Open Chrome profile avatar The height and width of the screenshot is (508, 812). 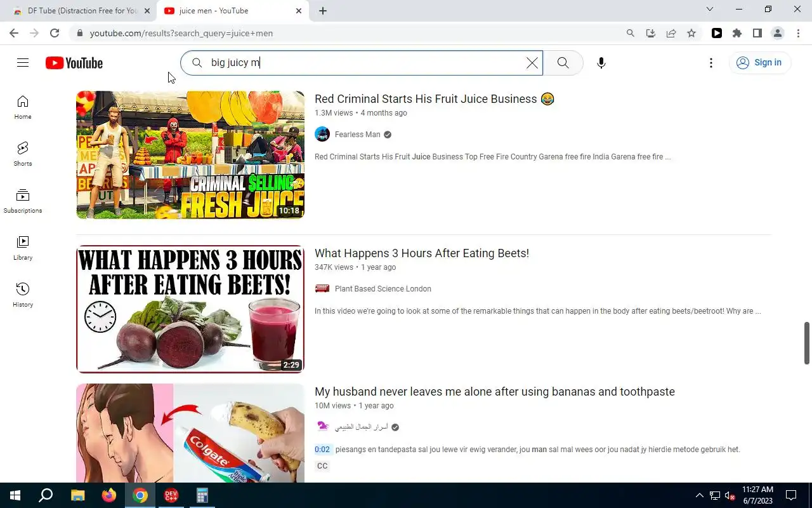point(778,33)
